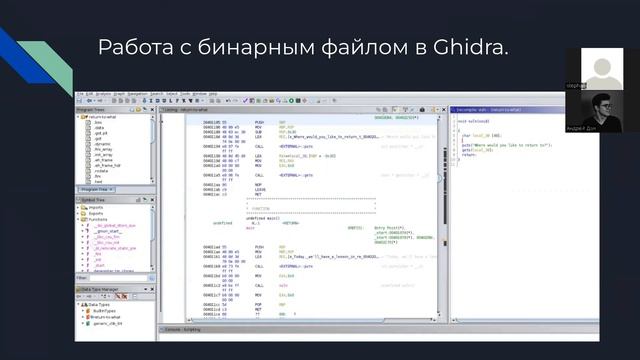Select the .rodata section in Program Trees
This screenshot has width=640, height=360.
(x=101, y=171)
